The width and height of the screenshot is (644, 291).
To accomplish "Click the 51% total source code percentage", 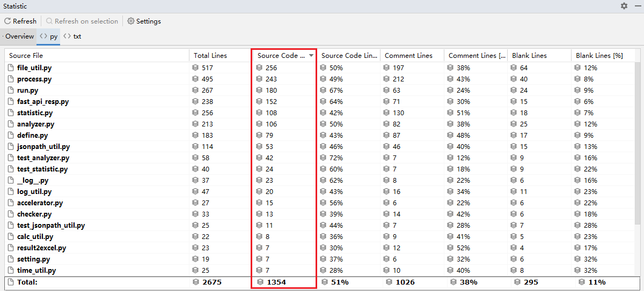I will (340, 282).
